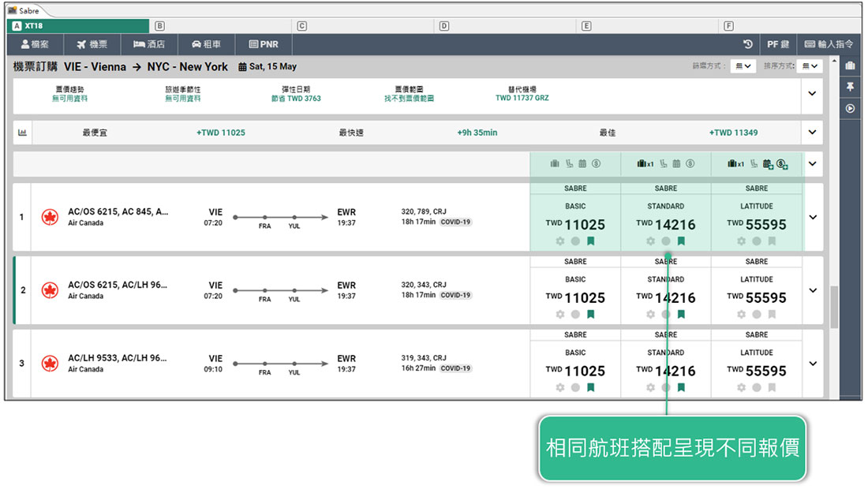Open gear settings for row 2 LATITUDE fare
The height and width of the screenshot is (489, 868).
click(741, 314)
